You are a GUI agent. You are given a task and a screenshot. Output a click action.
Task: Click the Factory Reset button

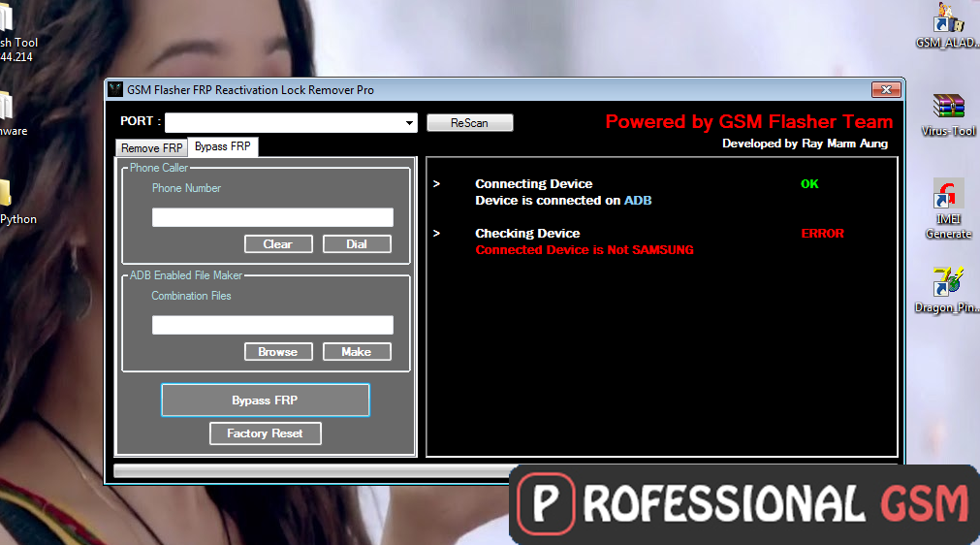(266, 433)
